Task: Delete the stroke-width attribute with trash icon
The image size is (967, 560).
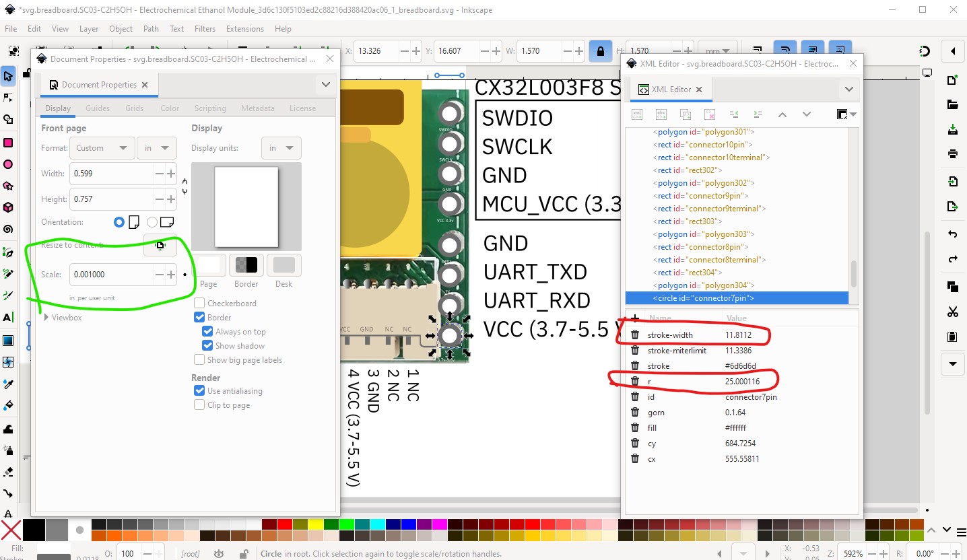Action: click(634, 335)
